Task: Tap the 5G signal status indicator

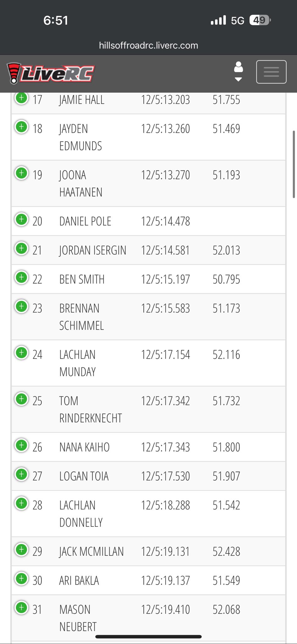Action: tap(237, 20)
